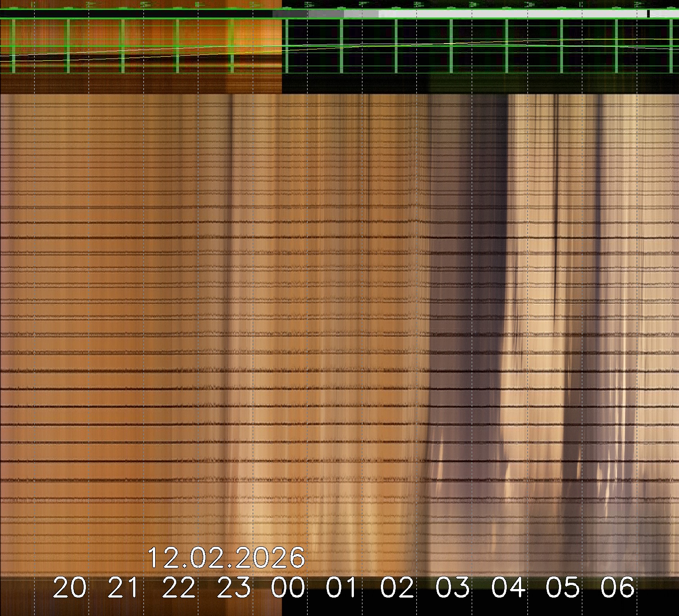Click the 04 hour label
The width and height of the screenshot is (679, 616).
click(508, 588)
